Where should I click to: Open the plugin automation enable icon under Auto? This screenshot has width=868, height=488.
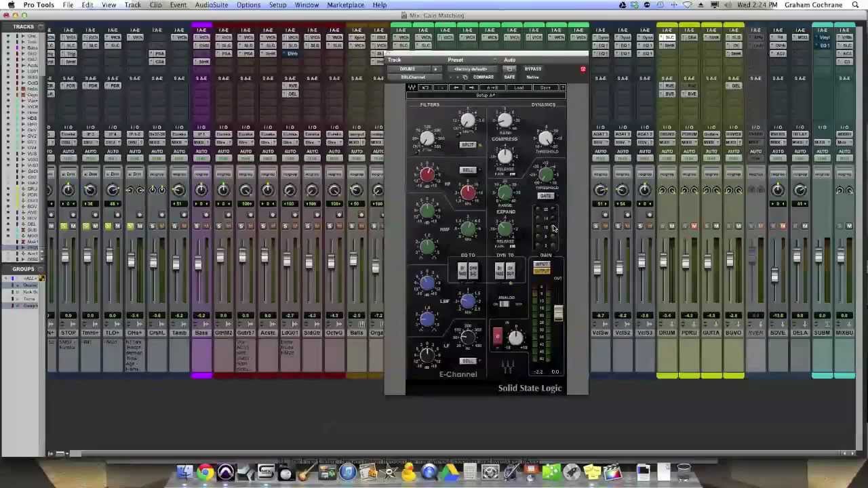tap(509, 68)
